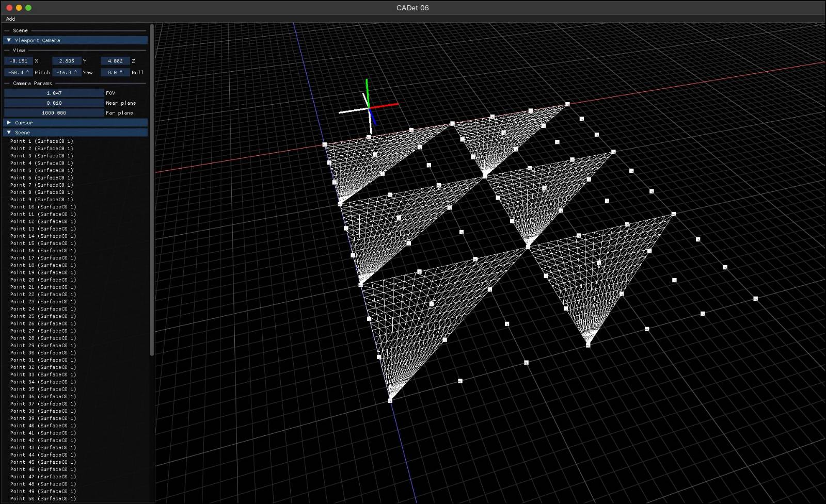Viewport: 826px width, 504px height.
Task: Click the camera Y position field
Action: click(x=67, y=61)
